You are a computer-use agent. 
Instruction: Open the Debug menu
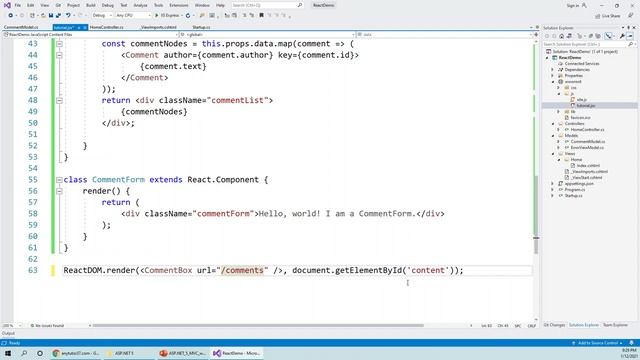coord(108,5)
